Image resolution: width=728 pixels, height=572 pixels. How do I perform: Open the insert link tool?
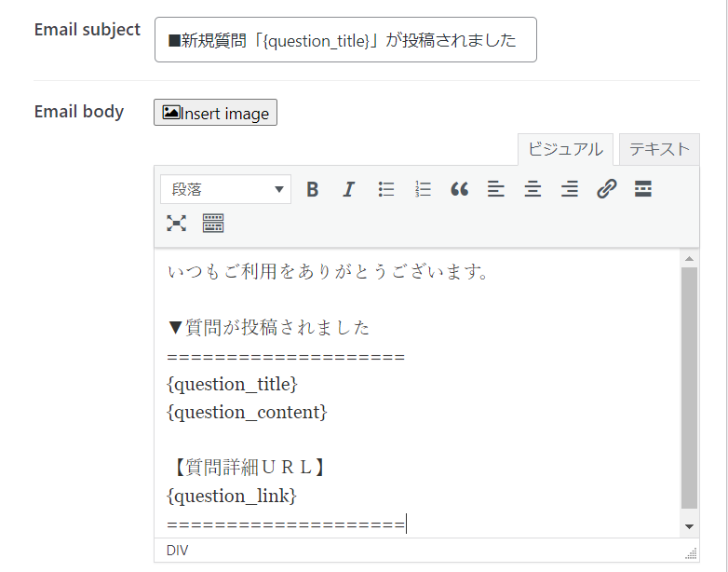tap(607, 189)
